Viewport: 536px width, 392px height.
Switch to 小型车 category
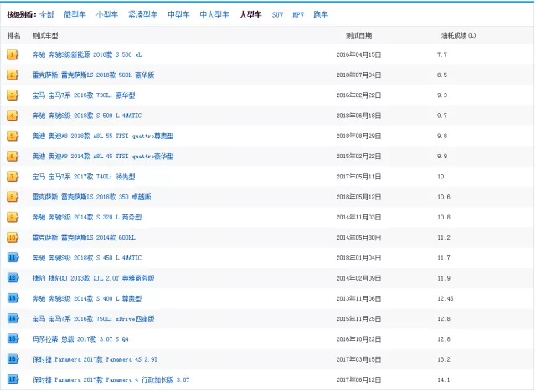pyautogui.click(x=107, y=15)
